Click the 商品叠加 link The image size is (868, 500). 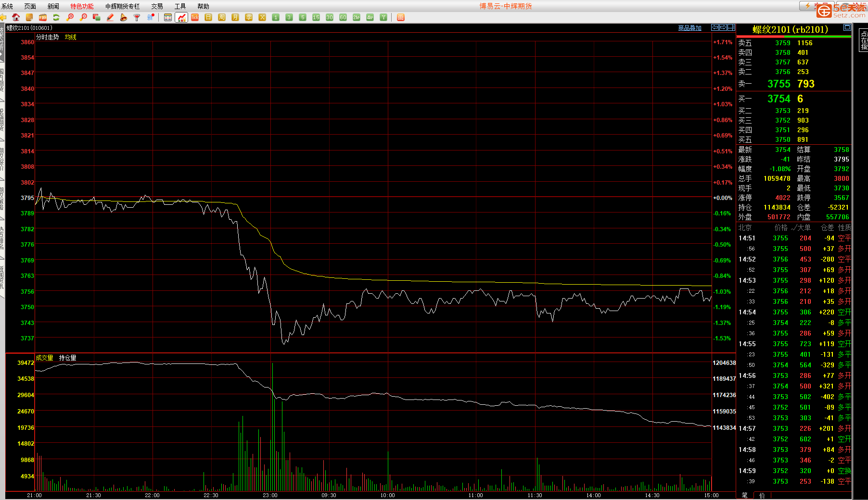coord(690,28)
